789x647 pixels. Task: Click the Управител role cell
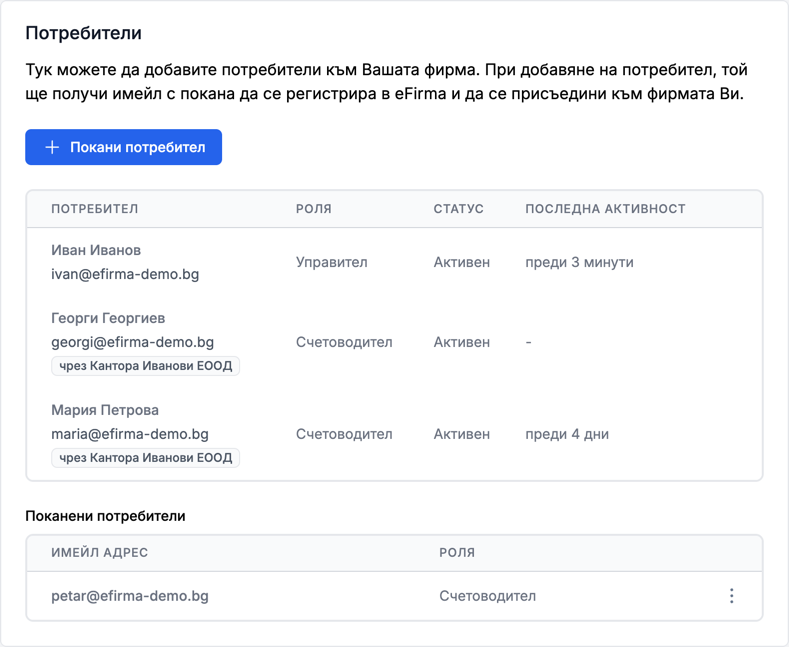point(332,262)
